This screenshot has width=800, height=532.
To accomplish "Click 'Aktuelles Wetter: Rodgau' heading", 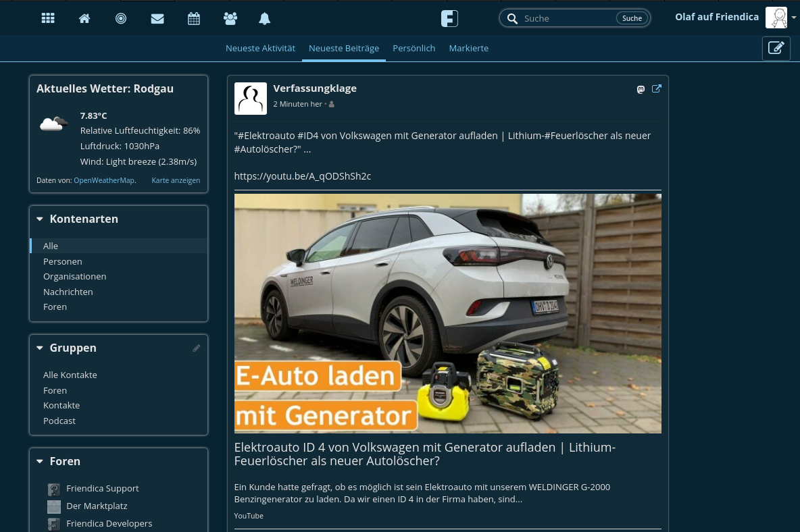I will coord(105,88).
